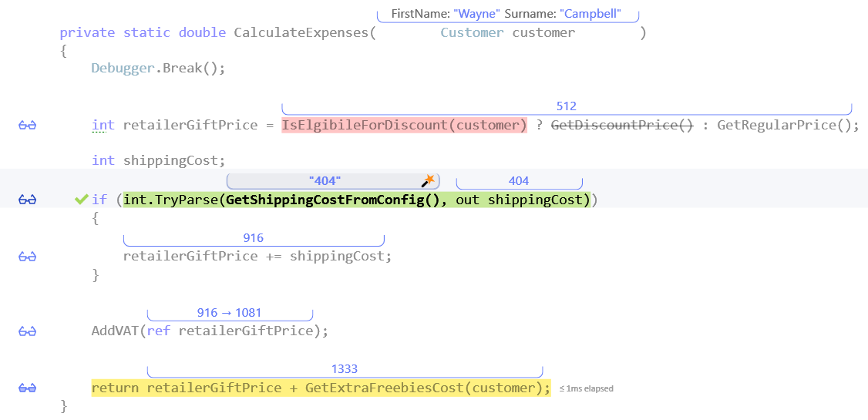Click Debugger.Break() statement
Screen dimensions: 868x420
tap(158, 69)
